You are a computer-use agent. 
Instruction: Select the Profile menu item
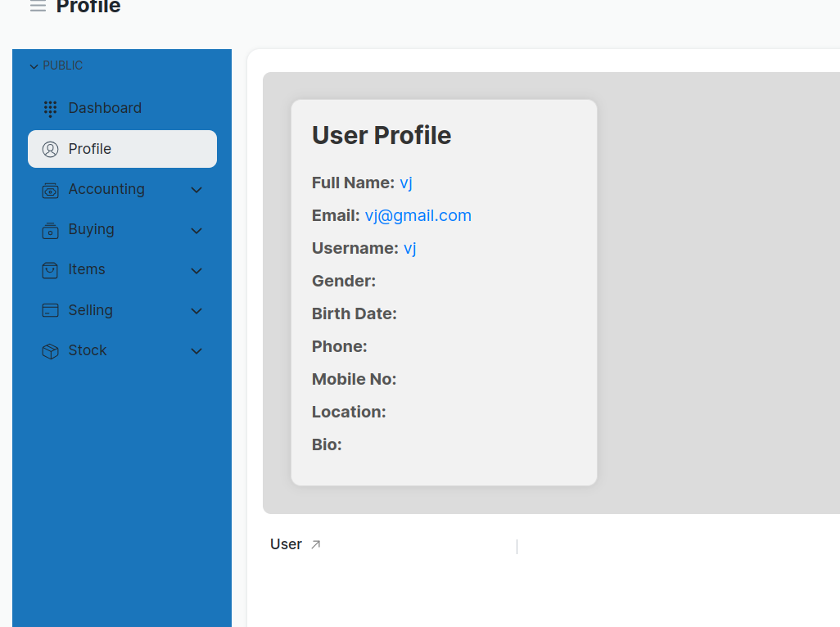pos(90,149)
